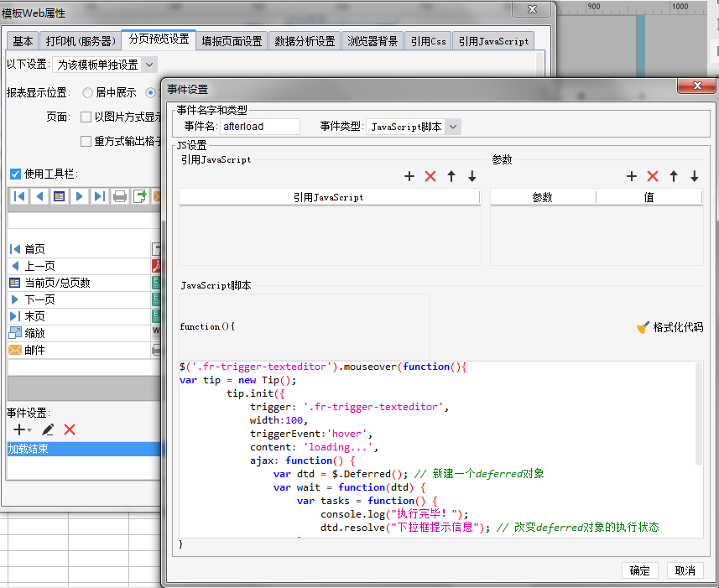Click export icon in toolbar preview

[139, 196]
